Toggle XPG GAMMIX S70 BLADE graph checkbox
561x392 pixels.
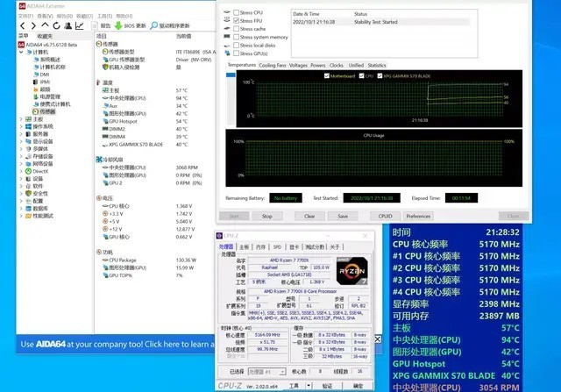coord(380,76)
